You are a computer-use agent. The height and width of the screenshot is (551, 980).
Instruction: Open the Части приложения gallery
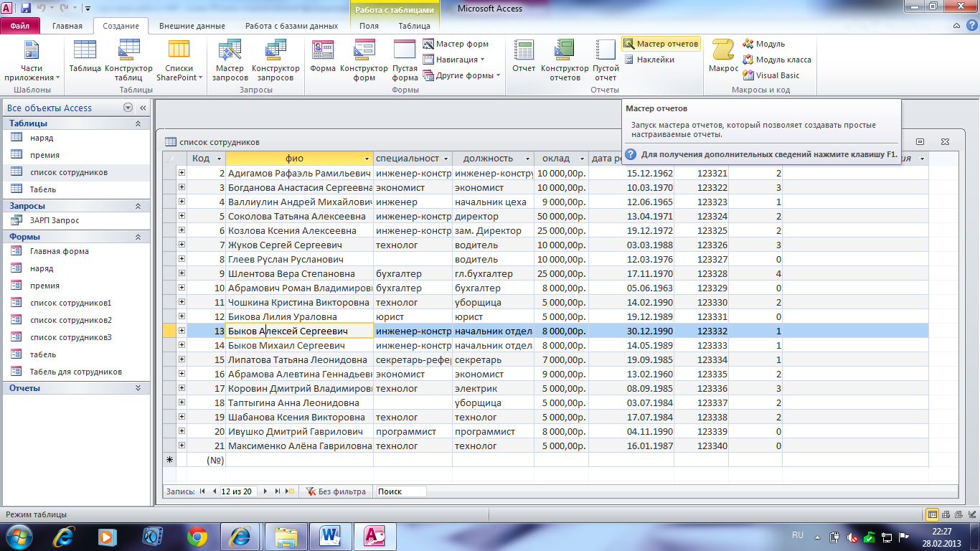coord(32,61)
